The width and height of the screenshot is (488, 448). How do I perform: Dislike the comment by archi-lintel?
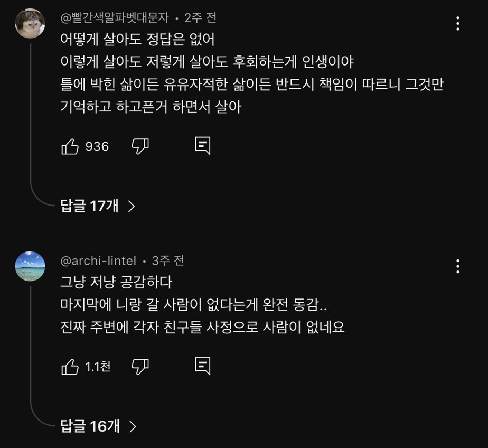point(140,367)
